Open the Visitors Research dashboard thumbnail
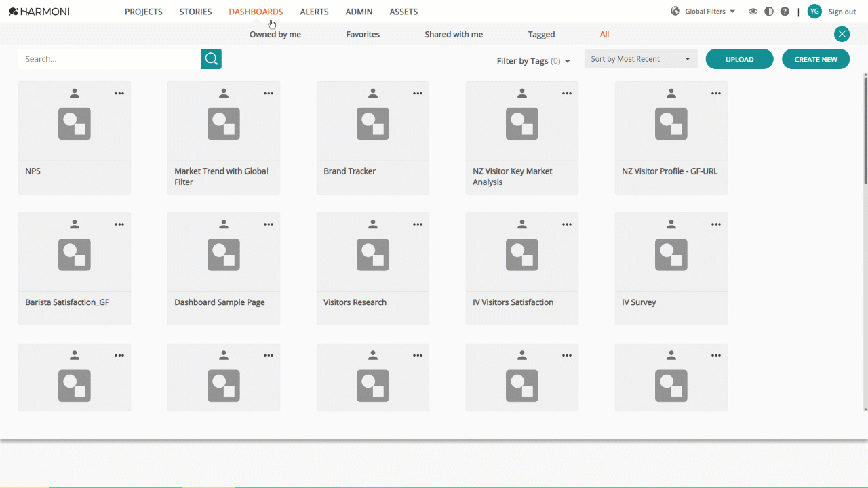 coord(373,255)
